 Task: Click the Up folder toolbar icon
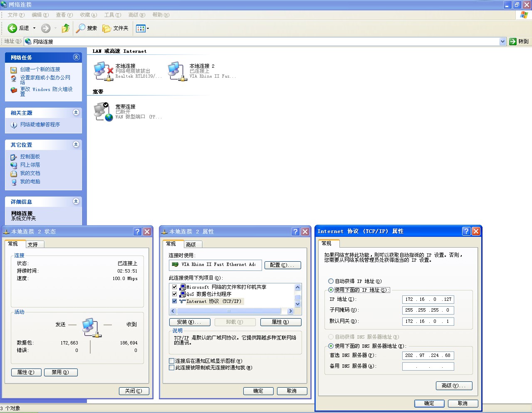coord(65,28)
